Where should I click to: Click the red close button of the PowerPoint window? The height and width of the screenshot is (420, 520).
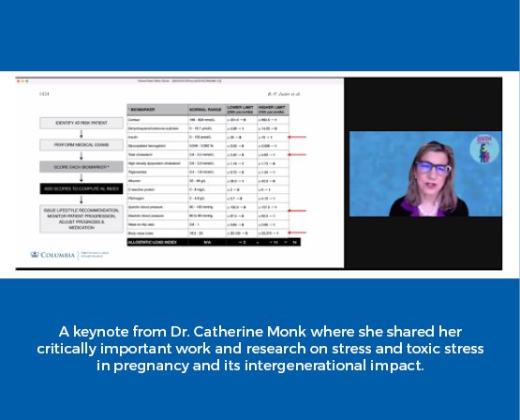point(18,81)
